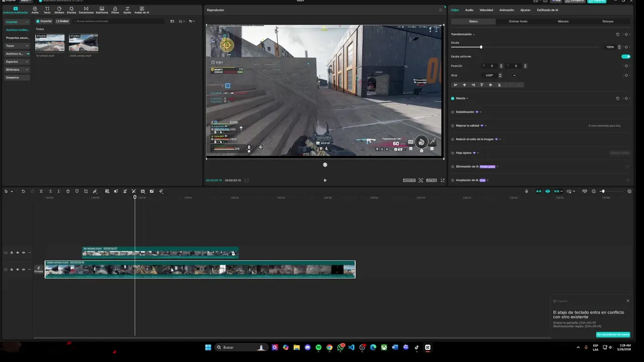Viewport: 644px width, 362px height.
Task: Click the Importar button with plus
Action: pyautogui.click(x=44, y=21)
